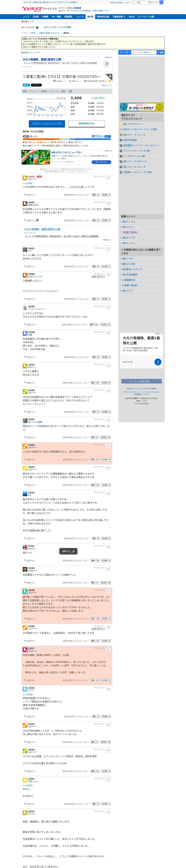The image size is (186, 868).
Task: Open the portfolio help question-mark icon
Action: point(37,28)
